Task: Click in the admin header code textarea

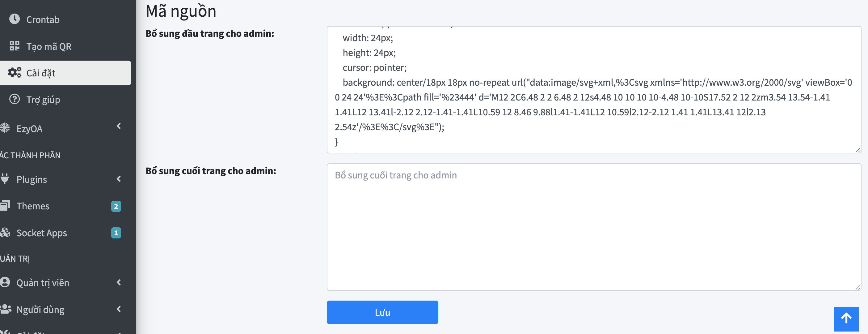Action: point(594,90)
